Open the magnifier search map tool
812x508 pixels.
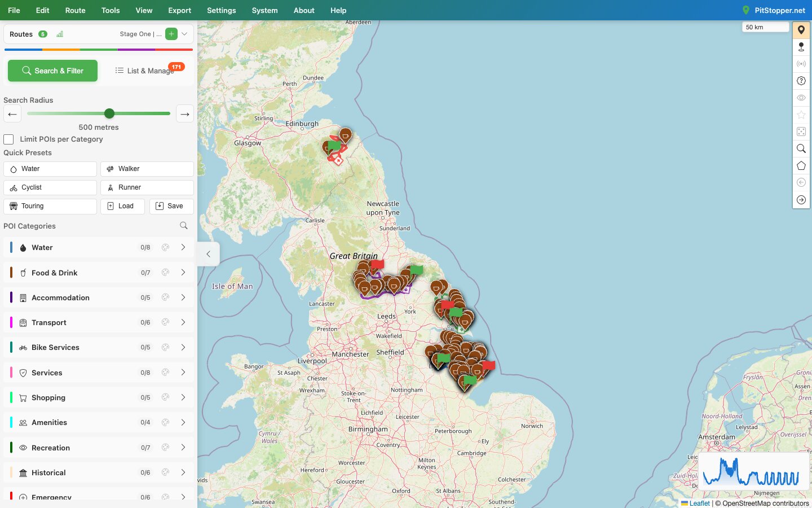point(801,148)
